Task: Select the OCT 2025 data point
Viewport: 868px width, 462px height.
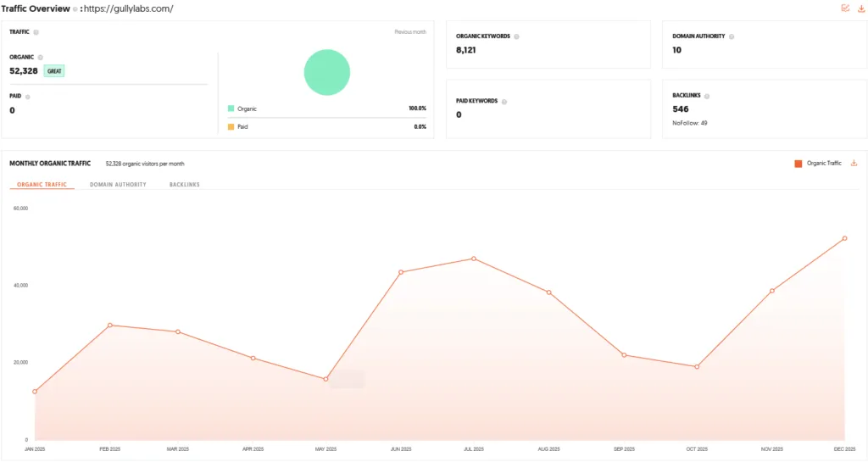Action: (697, 367)
